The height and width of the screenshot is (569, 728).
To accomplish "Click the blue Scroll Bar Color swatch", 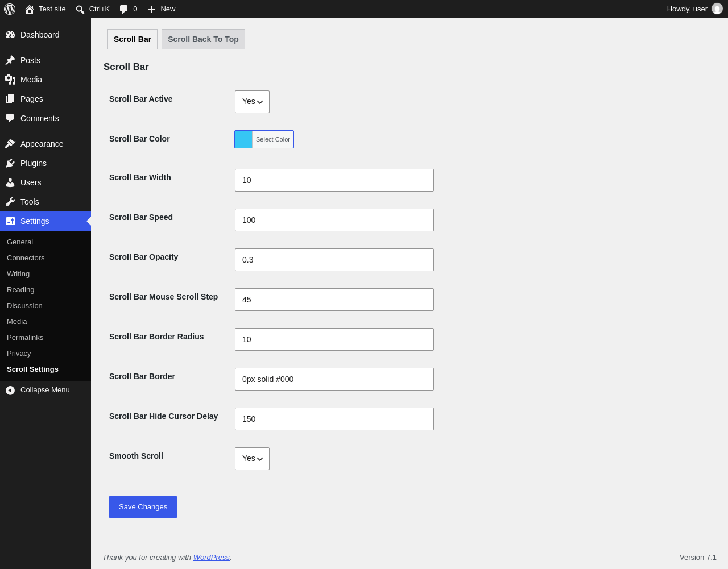I will [243, 139].
